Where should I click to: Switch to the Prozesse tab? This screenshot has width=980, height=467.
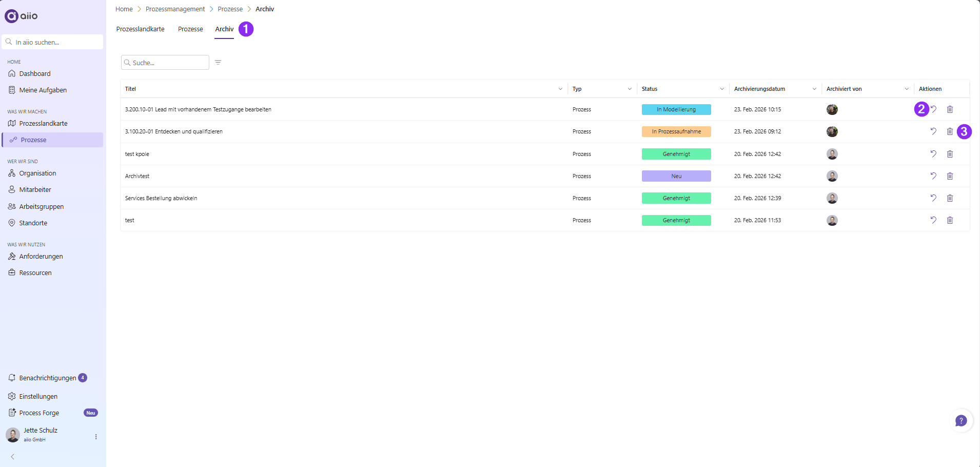(x=190, y=29)
